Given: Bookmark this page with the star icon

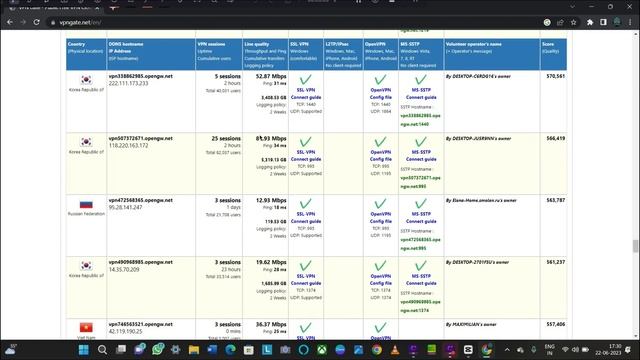Looking at the screenshot, I should (573, 22).
